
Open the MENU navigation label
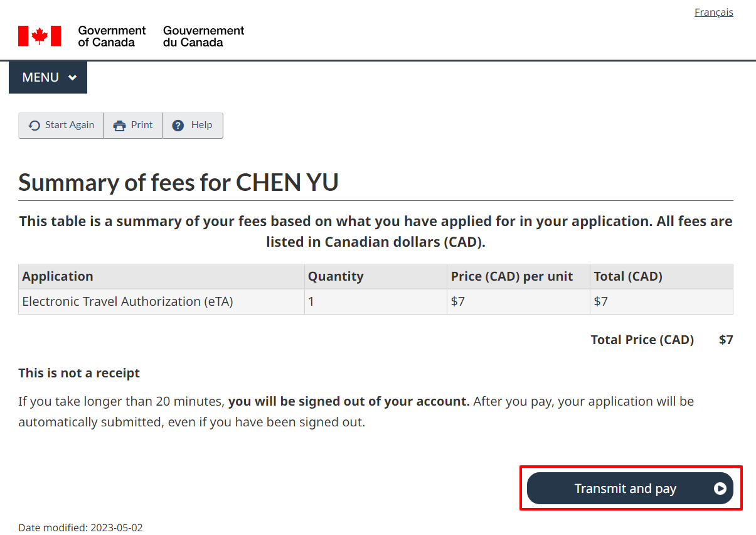pyautogui.click(x=41, y=77)
